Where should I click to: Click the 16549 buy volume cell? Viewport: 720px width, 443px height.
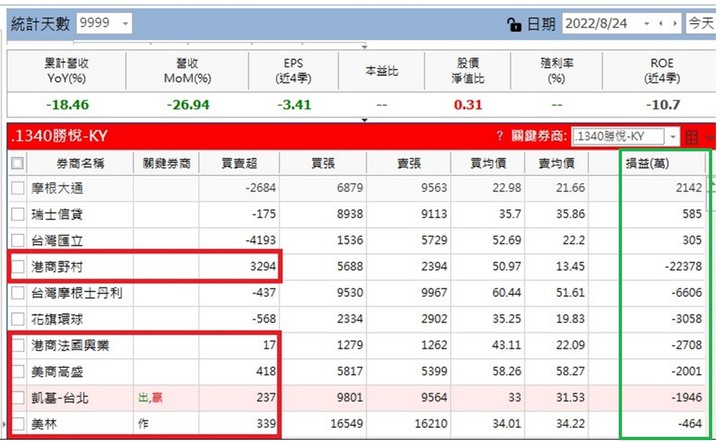coord(347,423)
